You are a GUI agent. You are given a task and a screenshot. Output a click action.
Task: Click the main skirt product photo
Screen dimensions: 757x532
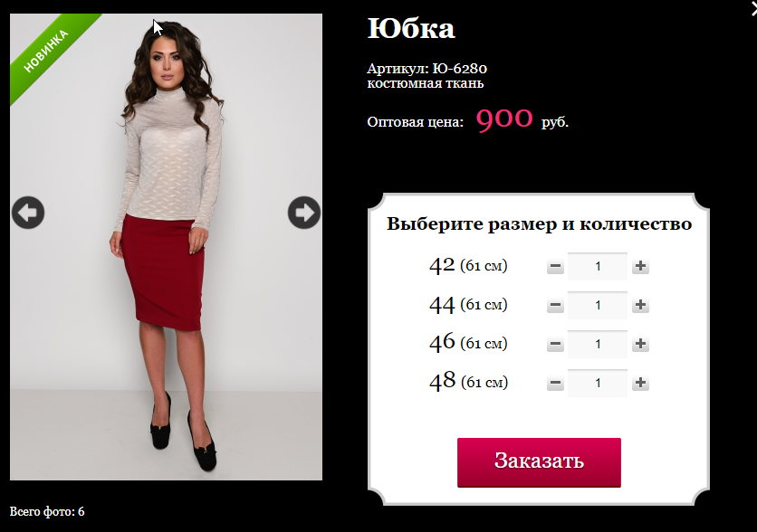tap(166, 247)
